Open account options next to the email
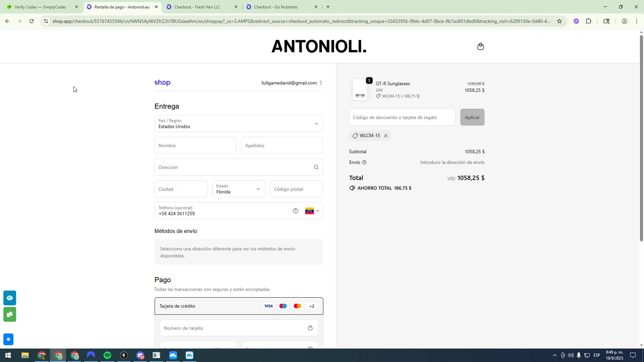Screen dimensions: 644x362 click(x=321, y=83)
